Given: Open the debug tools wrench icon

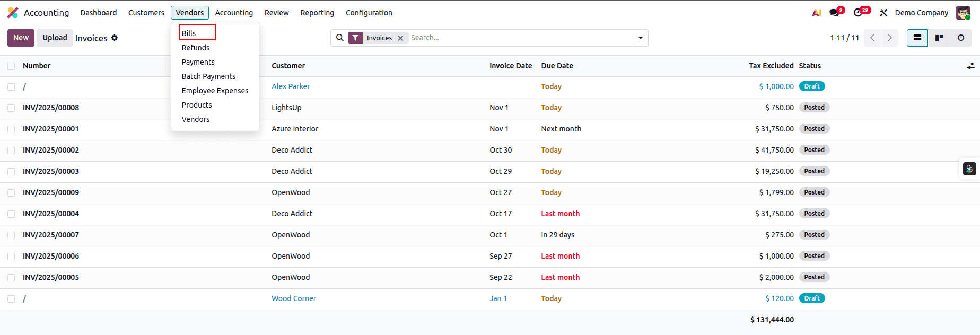Looking at the screenshot, I should click(x=883, y=13).
